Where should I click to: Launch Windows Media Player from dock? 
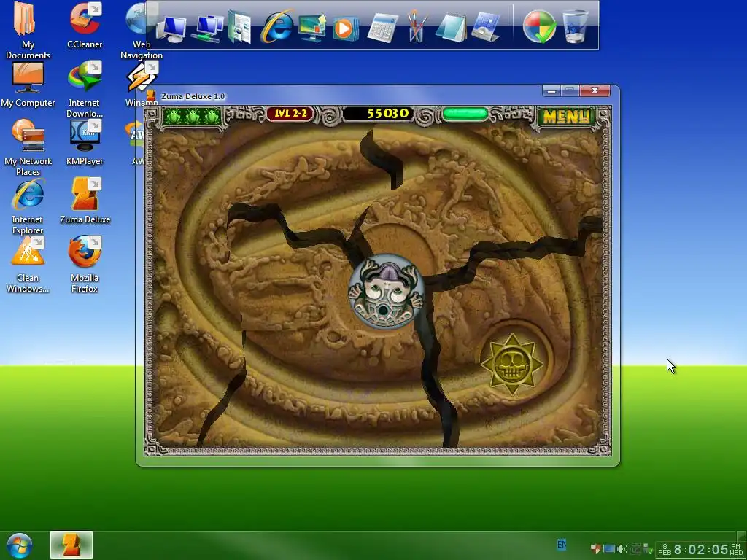(345, 28)
